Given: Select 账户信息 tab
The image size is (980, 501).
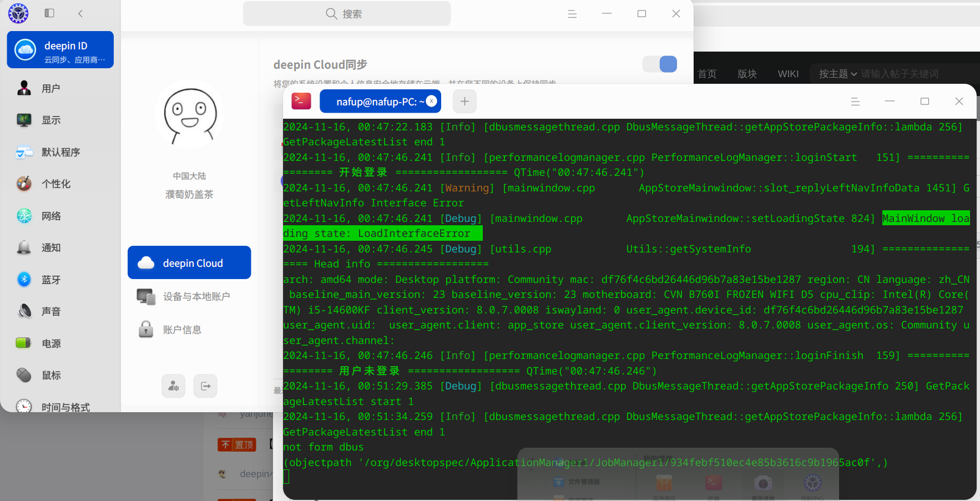Looking at the screenshot, I should [x=189, y=330].
